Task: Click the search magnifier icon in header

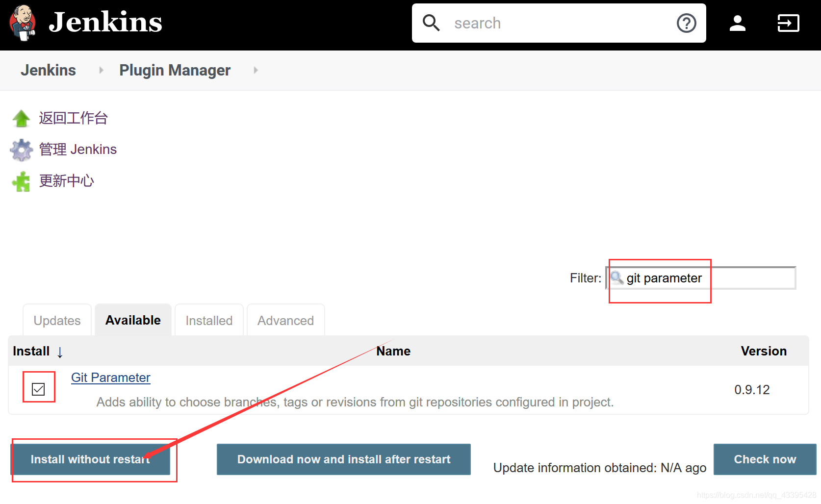Action: coord(431,23)
